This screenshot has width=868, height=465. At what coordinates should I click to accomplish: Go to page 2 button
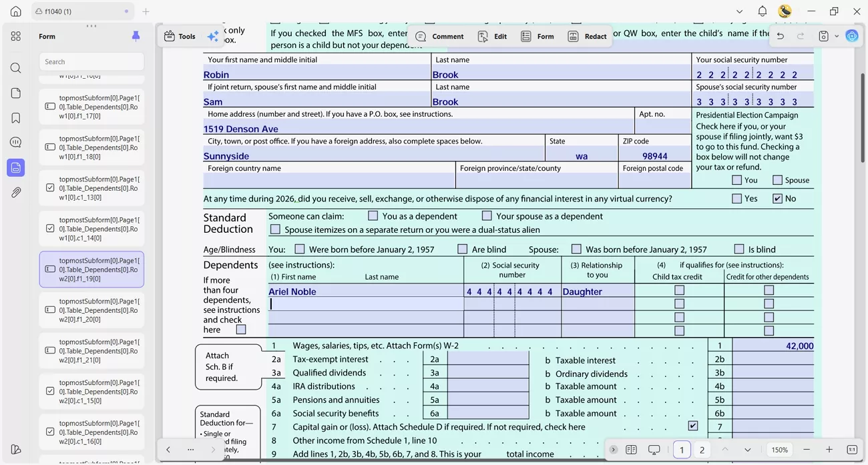702,450
